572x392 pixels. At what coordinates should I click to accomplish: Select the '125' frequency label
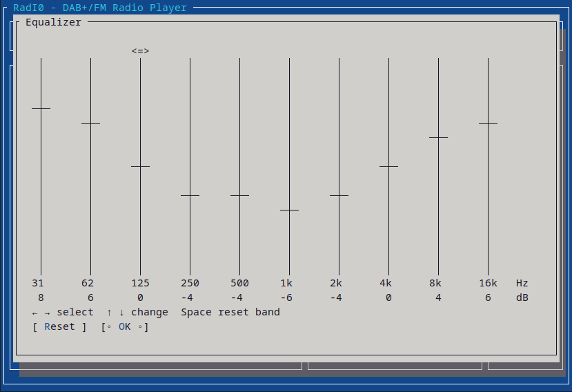(141, 283)
